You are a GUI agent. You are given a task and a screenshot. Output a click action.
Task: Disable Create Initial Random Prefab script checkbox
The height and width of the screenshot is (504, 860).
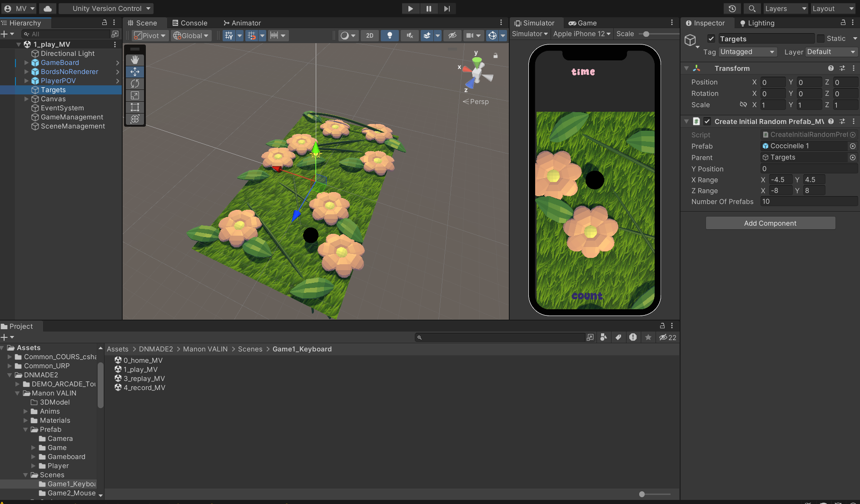[x=707, y=121]
